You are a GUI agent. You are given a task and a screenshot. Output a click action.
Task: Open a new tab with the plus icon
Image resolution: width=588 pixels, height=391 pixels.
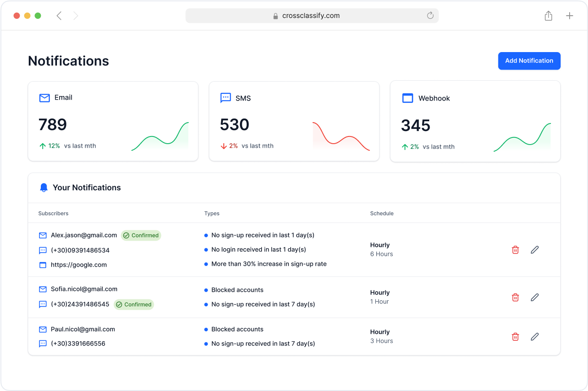point(570,16)
